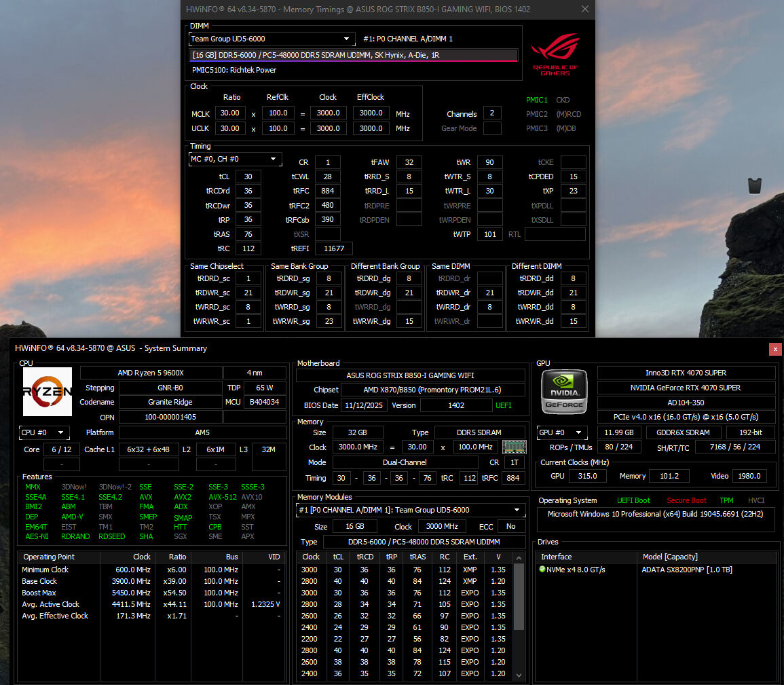Click the tRCD column header in modules table

pos(365,557)
